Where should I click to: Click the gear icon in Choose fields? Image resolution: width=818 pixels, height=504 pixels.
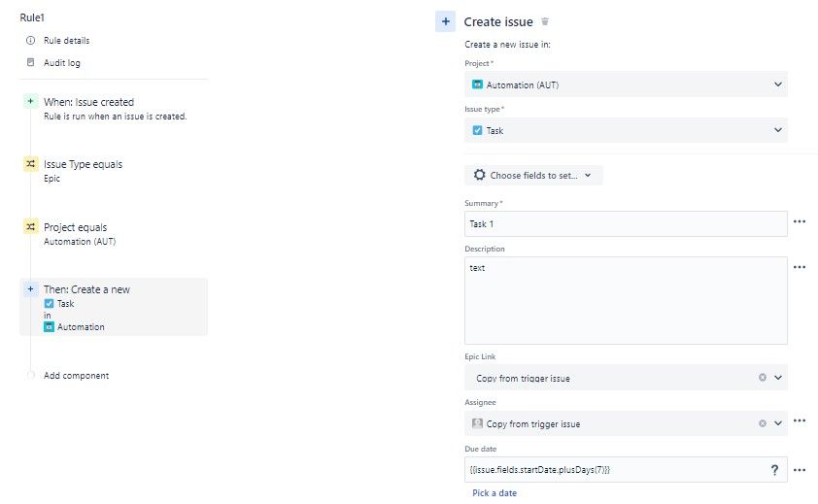pyautogui.click(x=479, y=175)
